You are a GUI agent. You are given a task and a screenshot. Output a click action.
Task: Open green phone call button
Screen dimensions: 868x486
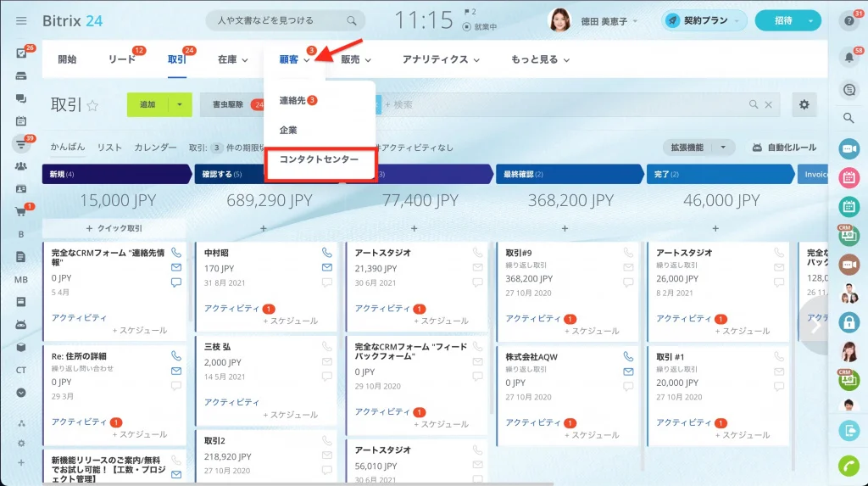[849, 466]
